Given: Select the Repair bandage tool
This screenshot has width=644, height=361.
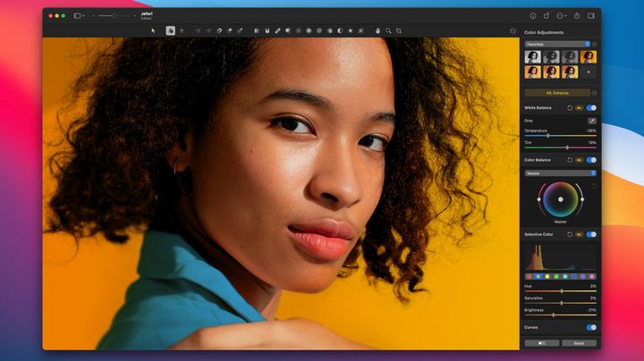Looking at the screenshot, I should point(277,30).
